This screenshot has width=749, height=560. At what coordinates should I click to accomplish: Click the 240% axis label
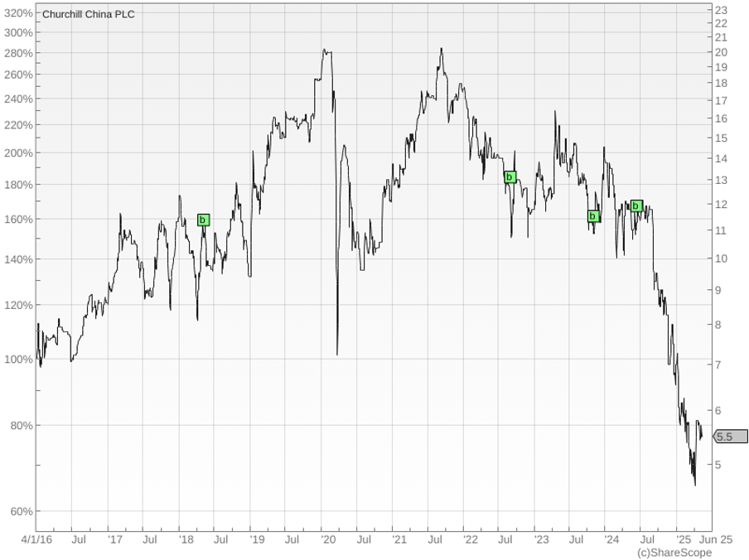tap(18, 99)
